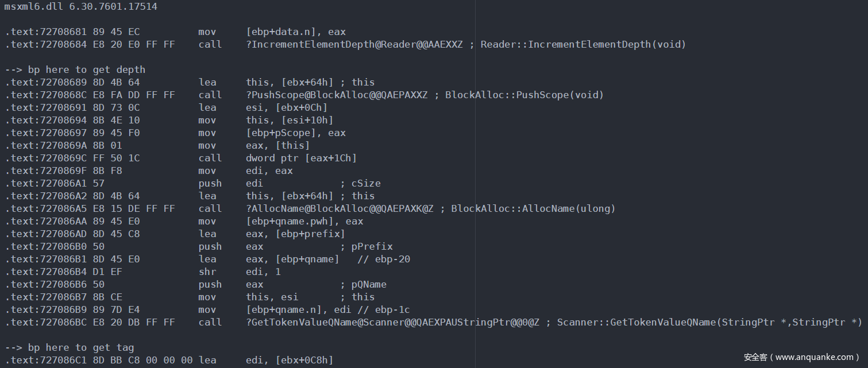The image size is (868, 368).
Task: Select the "[ebp+qname.pwh], eax" operand
Action: coord(304,222)
